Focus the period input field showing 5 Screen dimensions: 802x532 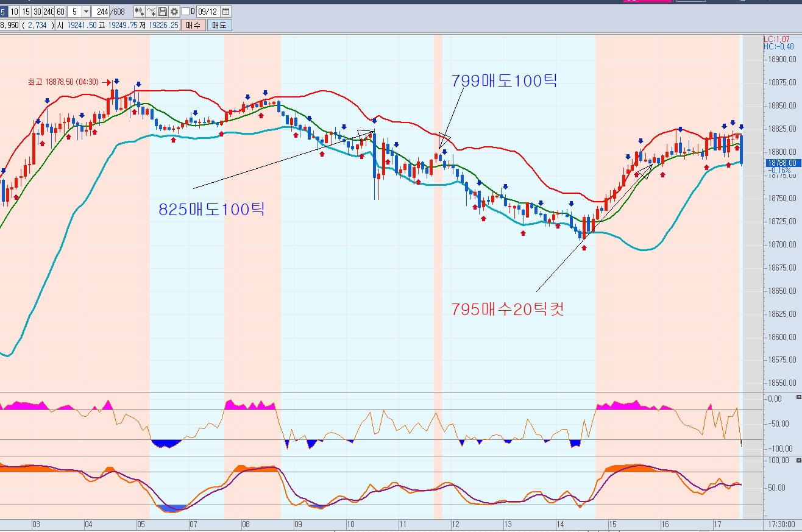pos(74,12)
